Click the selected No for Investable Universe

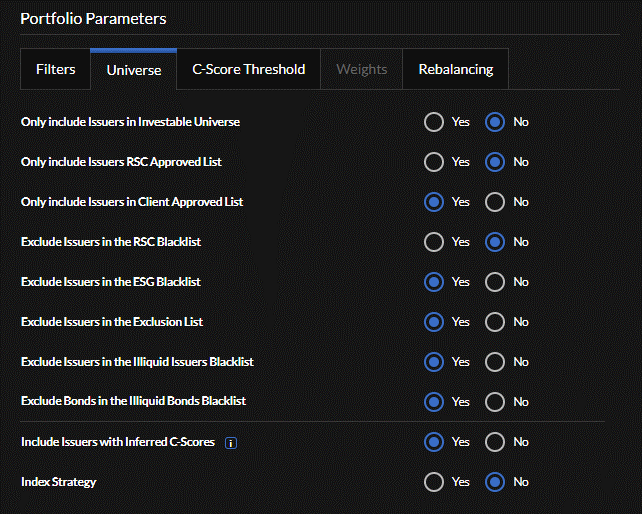click(494, 122)
